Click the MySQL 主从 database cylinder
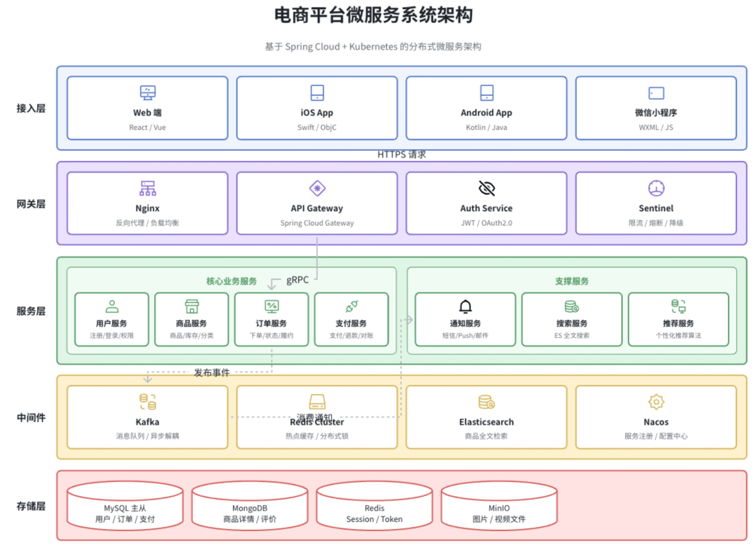The width and height of the screenshot is (756, 557). pyautogui.click(x=125, y=506)
